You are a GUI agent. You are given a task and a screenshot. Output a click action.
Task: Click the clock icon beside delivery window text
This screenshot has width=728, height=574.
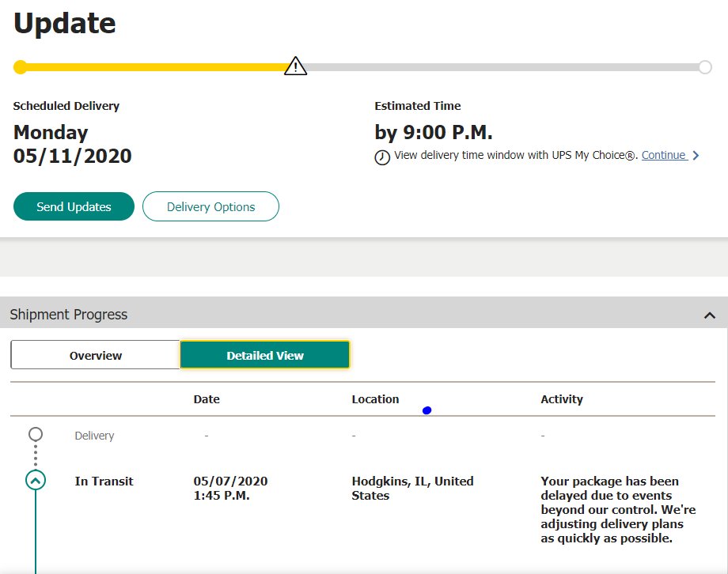point(382,157)
